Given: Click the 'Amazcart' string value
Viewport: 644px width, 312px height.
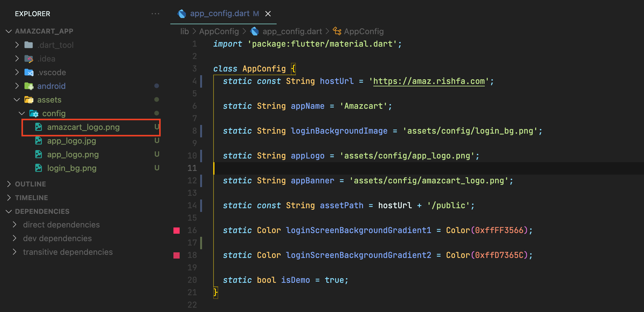Looking at the screenshot, I should pos(363,106).
